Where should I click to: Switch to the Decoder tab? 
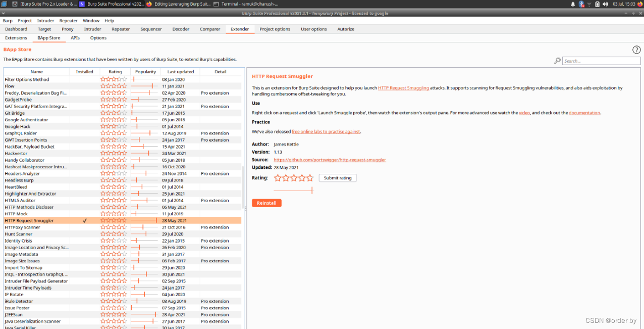point(181,29)
